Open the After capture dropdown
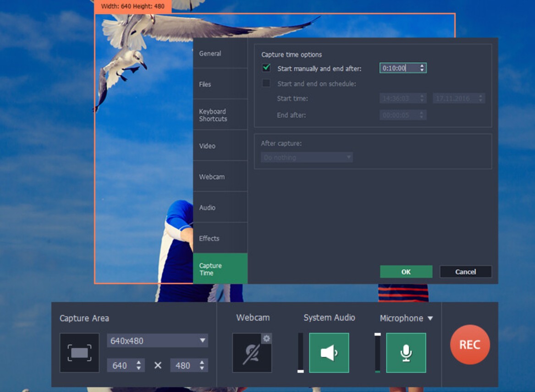Screen dimensions: 535x392 [x=307, y=158]
